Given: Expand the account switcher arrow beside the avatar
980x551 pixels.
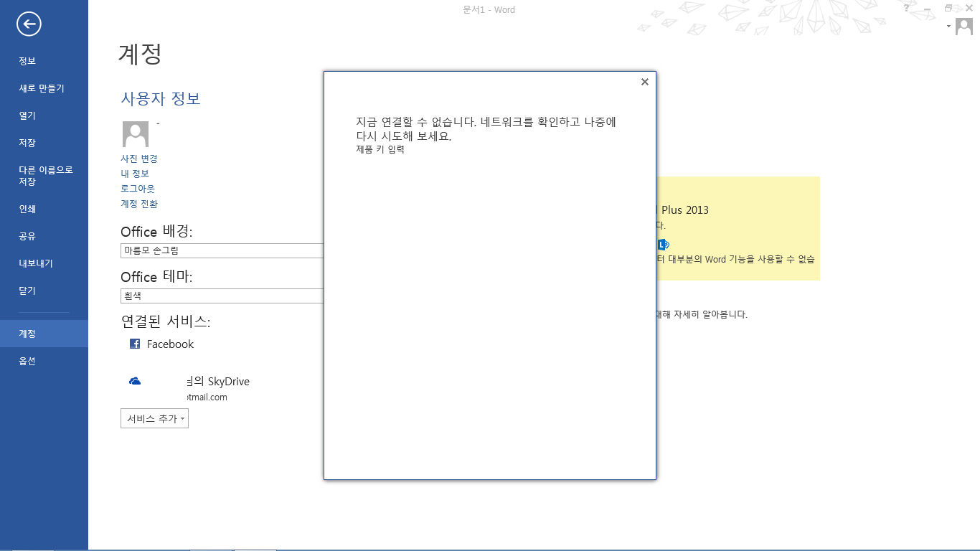Looking at the screenshot, I should 948,27.
